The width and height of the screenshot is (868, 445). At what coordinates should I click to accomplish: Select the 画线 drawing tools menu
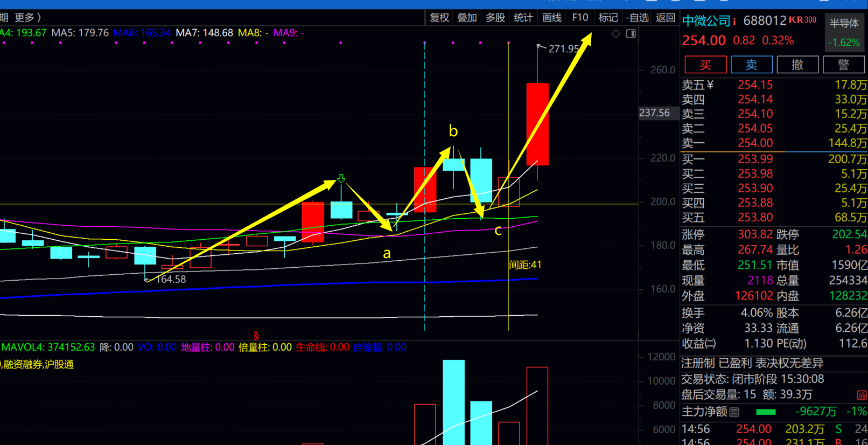point(552,18)
